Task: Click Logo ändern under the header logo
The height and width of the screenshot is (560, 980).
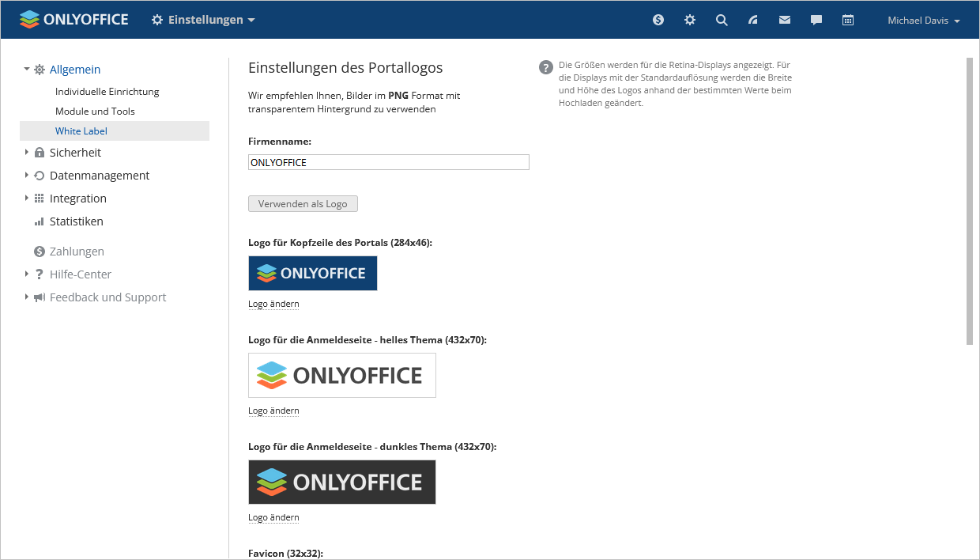Action: point(273,304)
